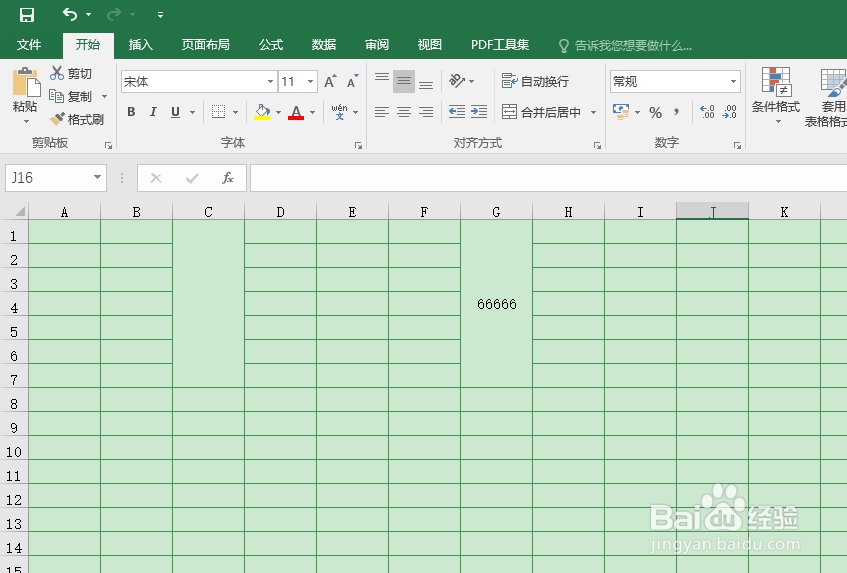The image size is (847, 573).
Task: Toggle italic formatting
Action: pos(153,112)
